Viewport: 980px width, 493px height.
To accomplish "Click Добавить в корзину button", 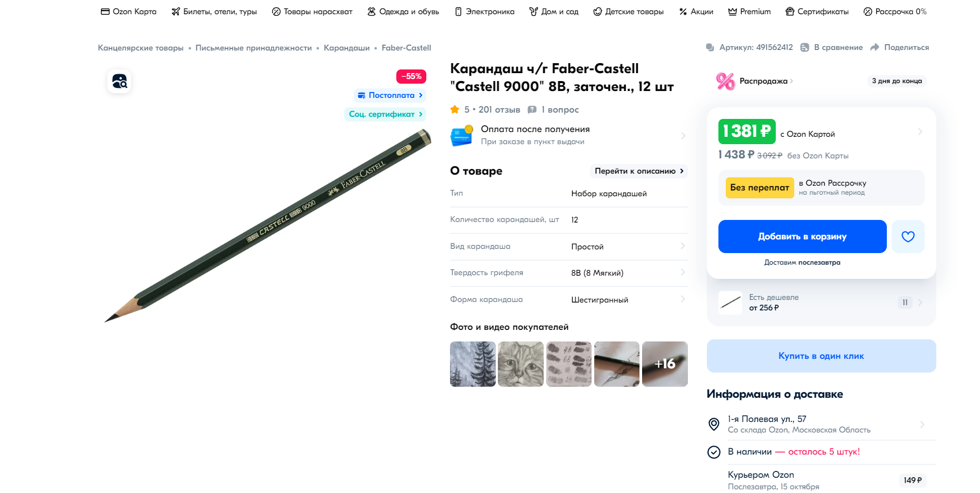I will (x=802, y=237).
